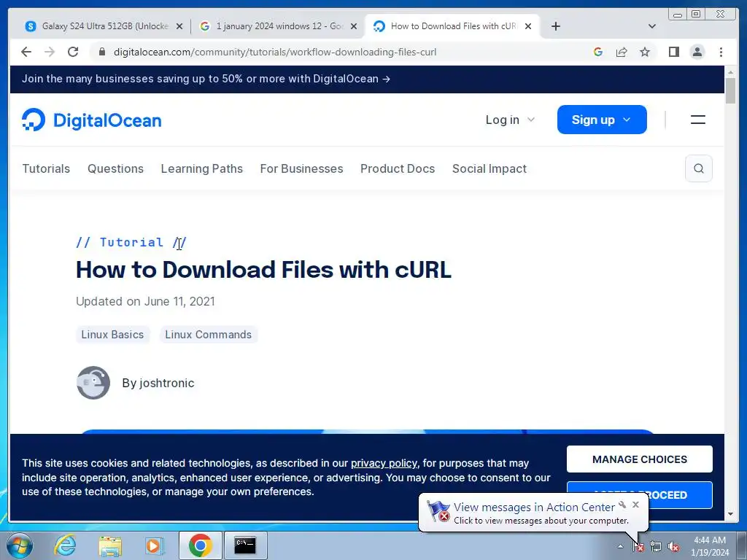Show hidden tray icons arrow
Viewport: 747px width, 560px height.
620,547
